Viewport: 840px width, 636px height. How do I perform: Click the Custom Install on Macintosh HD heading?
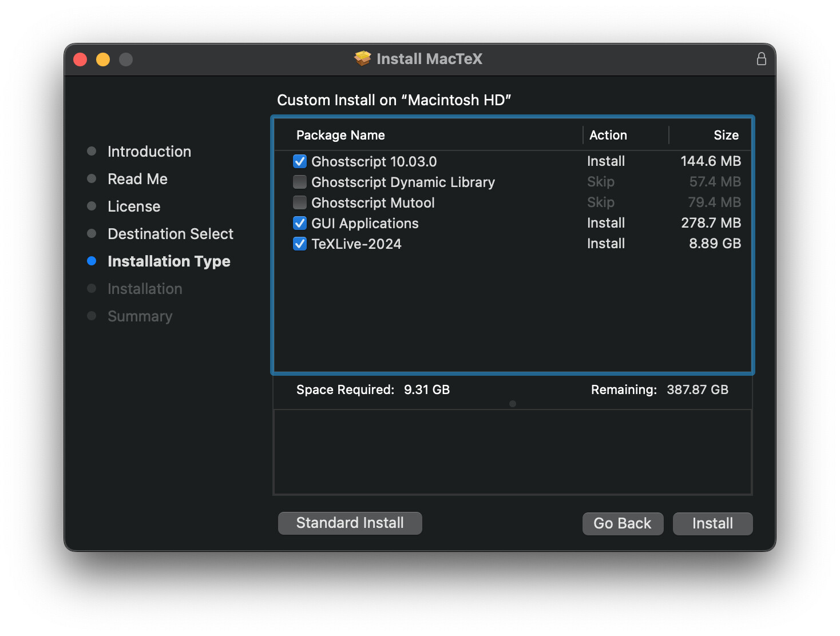coord(394,100)
